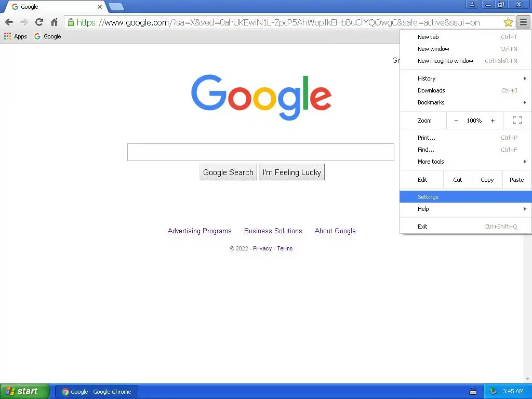Click Cut in the Edit row
Viewport: 532px width, 399px height.
coord(458,180)
